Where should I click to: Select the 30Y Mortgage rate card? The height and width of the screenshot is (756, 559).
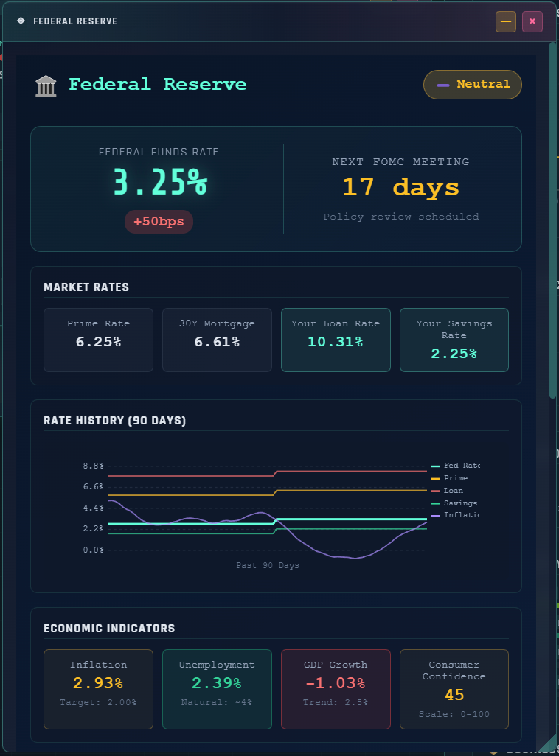coord(217,340)
